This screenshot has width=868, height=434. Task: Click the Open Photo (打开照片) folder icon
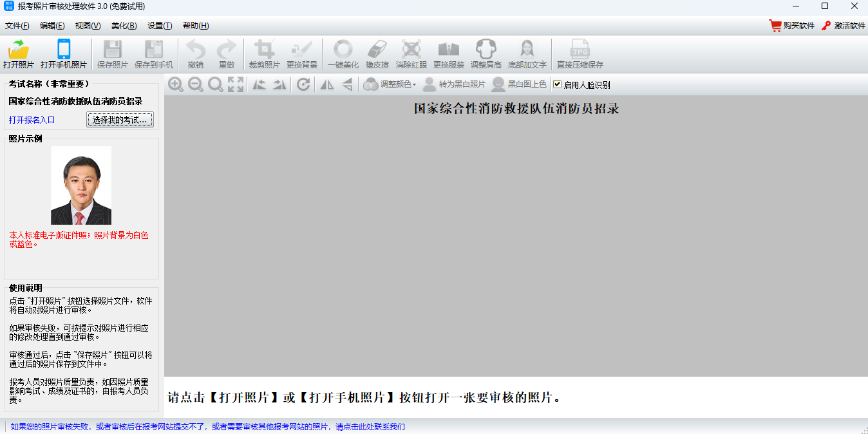point(19,50)
